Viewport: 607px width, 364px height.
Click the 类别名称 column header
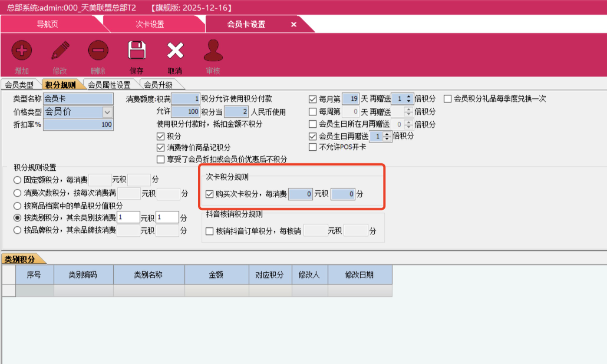[x=149, y=274]
